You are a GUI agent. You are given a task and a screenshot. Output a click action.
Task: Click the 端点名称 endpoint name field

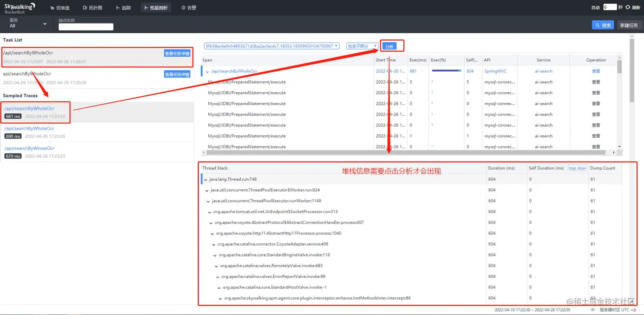86,27
